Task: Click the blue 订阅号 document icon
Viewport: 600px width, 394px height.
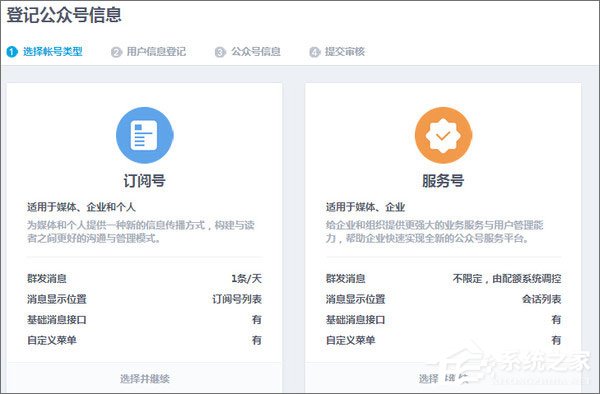Action: coord(144,135)
